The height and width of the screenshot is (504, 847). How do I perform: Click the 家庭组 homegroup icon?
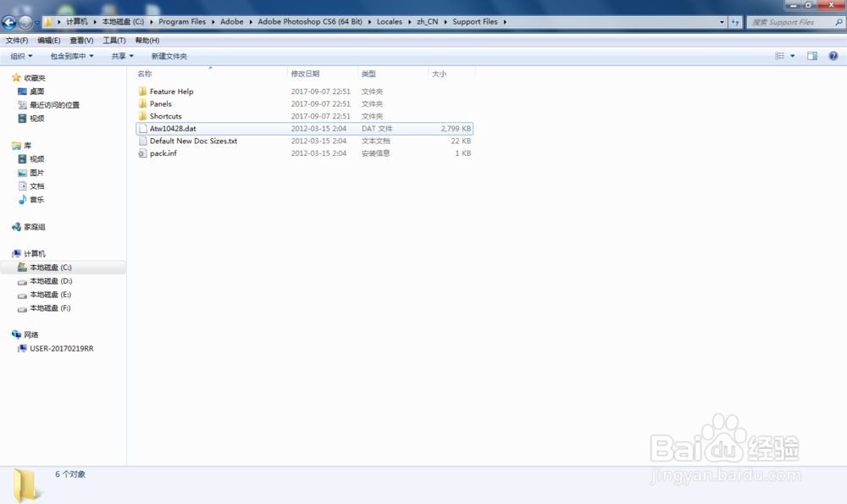[x=16, y=227]
